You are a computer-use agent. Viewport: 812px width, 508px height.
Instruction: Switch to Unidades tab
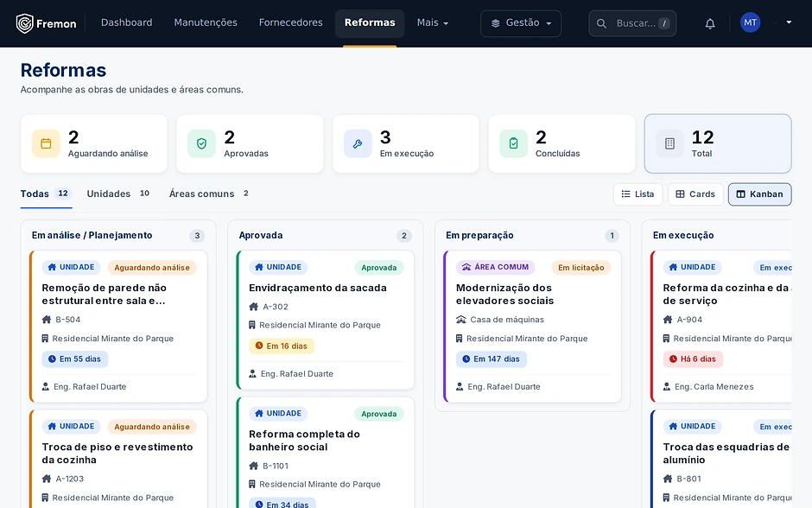point(118,194)
